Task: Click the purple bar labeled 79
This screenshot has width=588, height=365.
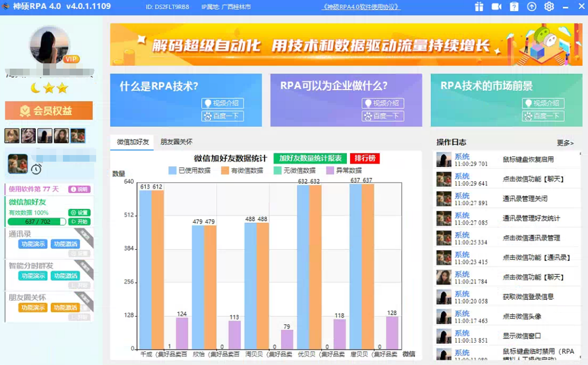Action: point(287,339)
